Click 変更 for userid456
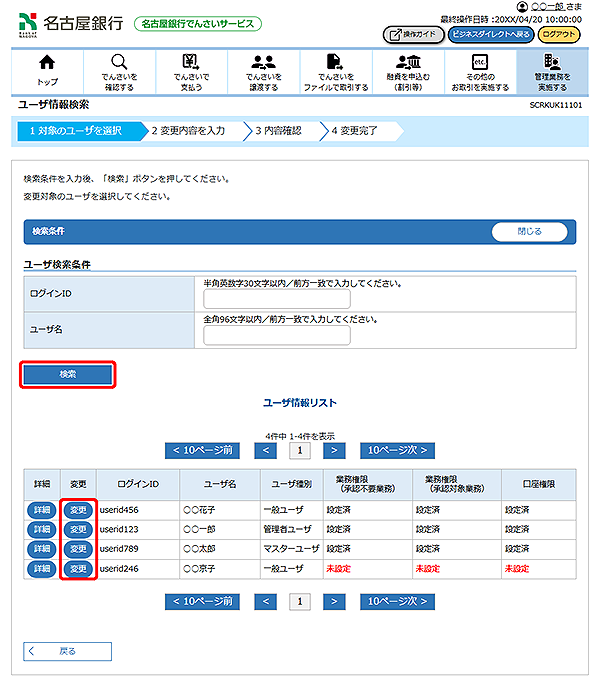This screenshot has width=600, height=681. point(77,509)
